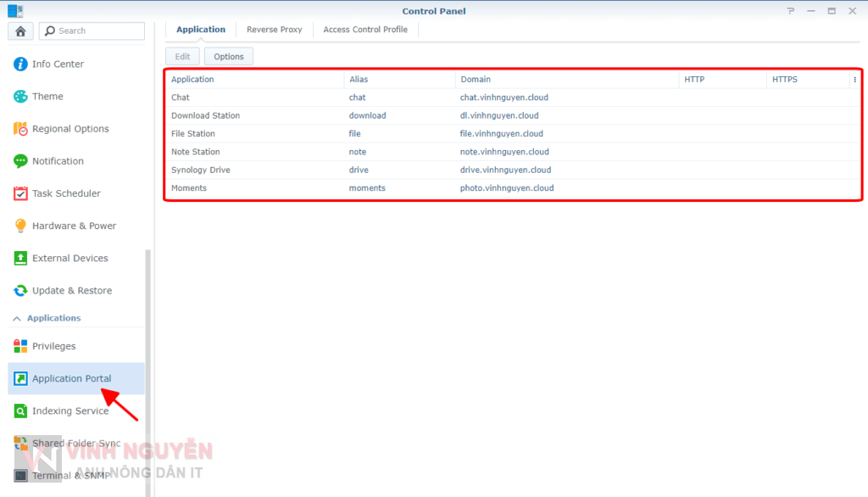Open the Theme settings icon
Screen dimensions: 868x497
[x=20, y=97]
